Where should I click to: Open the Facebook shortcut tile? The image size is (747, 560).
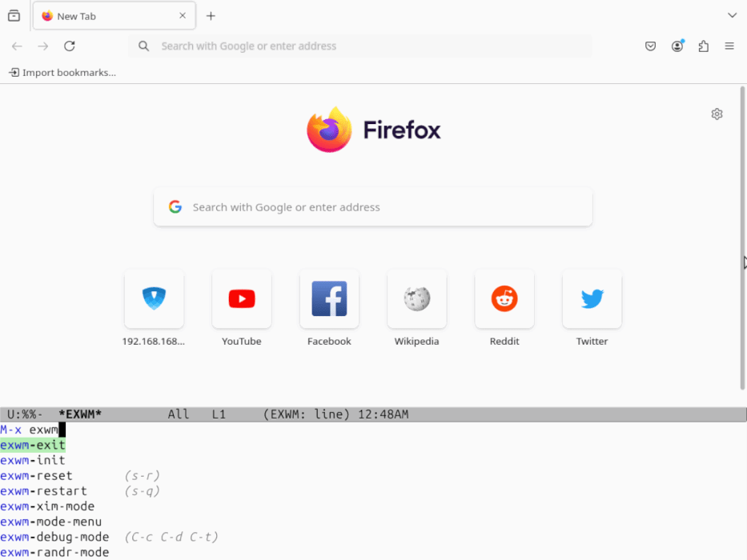pyautogui.click(x=329, y=299)
